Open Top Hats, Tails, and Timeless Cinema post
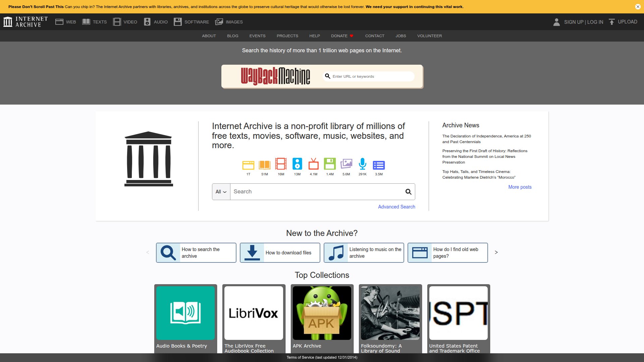This screenshot has width=644, height=362. (479, 175)
